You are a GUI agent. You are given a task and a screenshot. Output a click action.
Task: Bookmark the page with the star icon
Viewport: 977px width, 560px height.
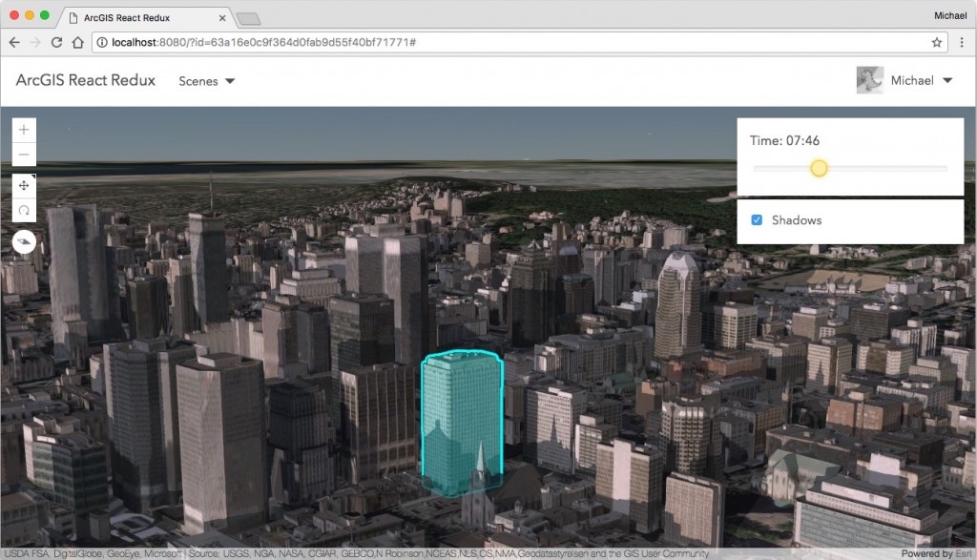(939, 42)
